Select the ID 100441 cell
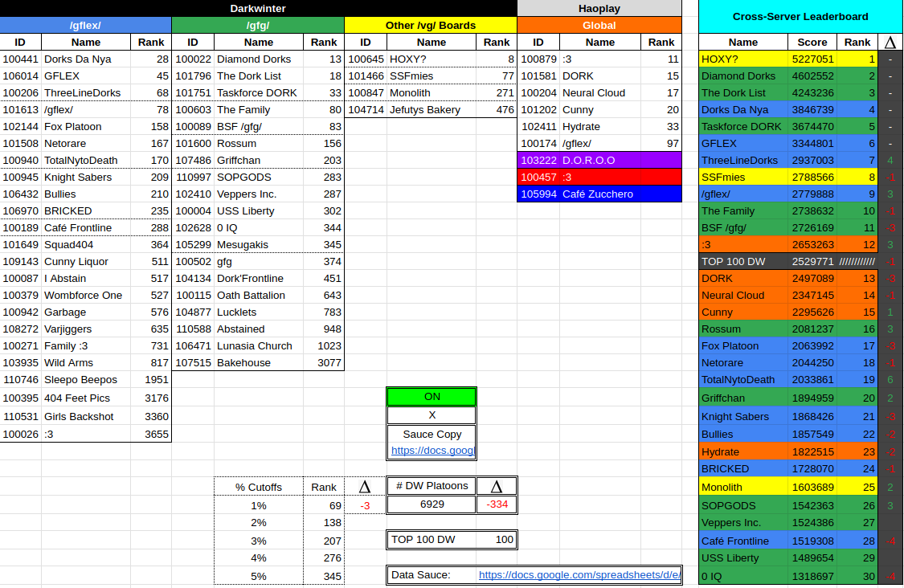Viewport: 904px width, 588px height. [x=20, y=59]
